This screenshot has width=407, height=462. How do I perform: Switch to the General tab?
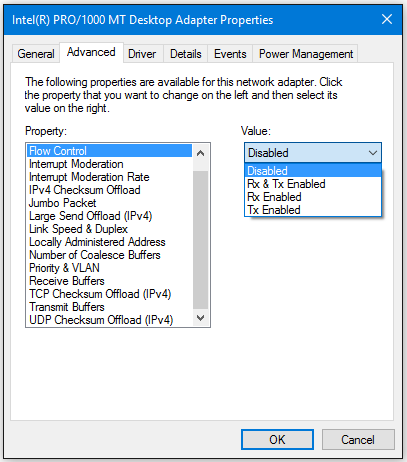(x=36, y=54)
